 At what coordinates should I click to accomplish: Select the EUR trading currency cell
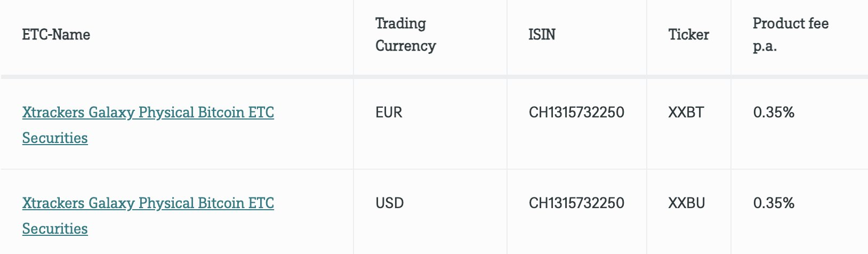(389, 113)
